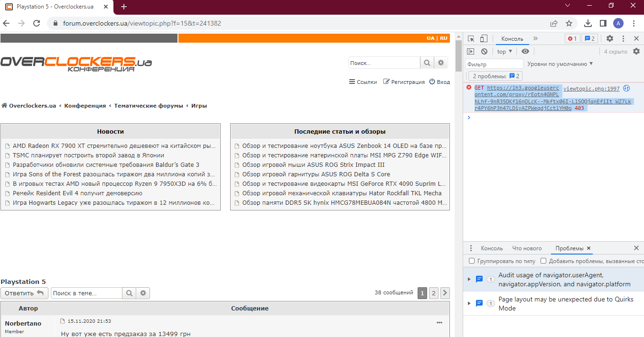Click the topic search magnifier button

(129, 293)
